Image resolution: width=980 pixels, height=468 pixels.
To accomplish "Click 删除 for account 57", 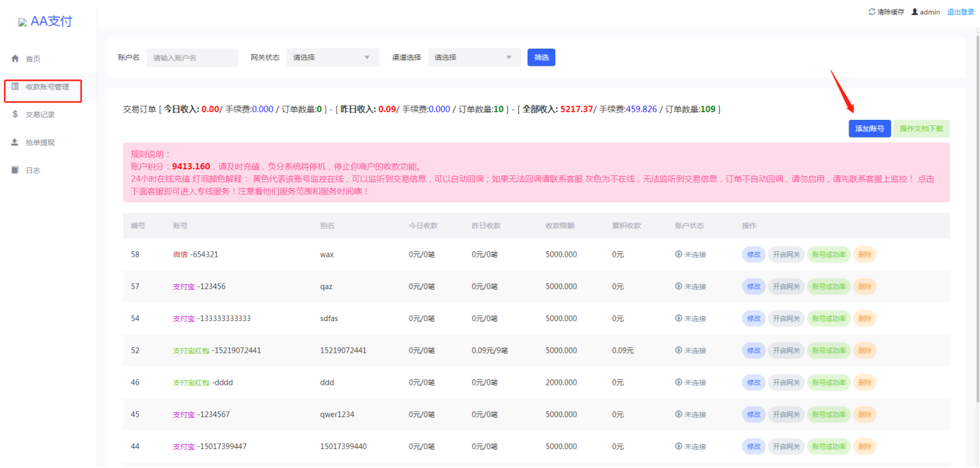I will 864,286.
